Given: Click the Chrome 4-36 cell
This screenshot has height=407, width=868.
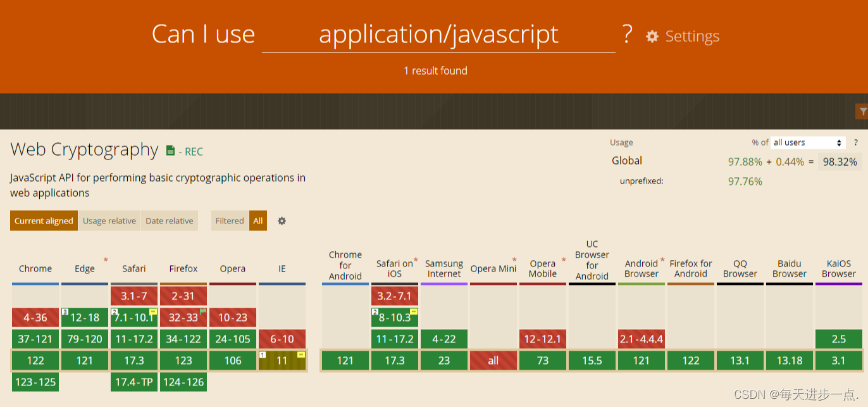Looking at the screenshot, I should [35, 317].
